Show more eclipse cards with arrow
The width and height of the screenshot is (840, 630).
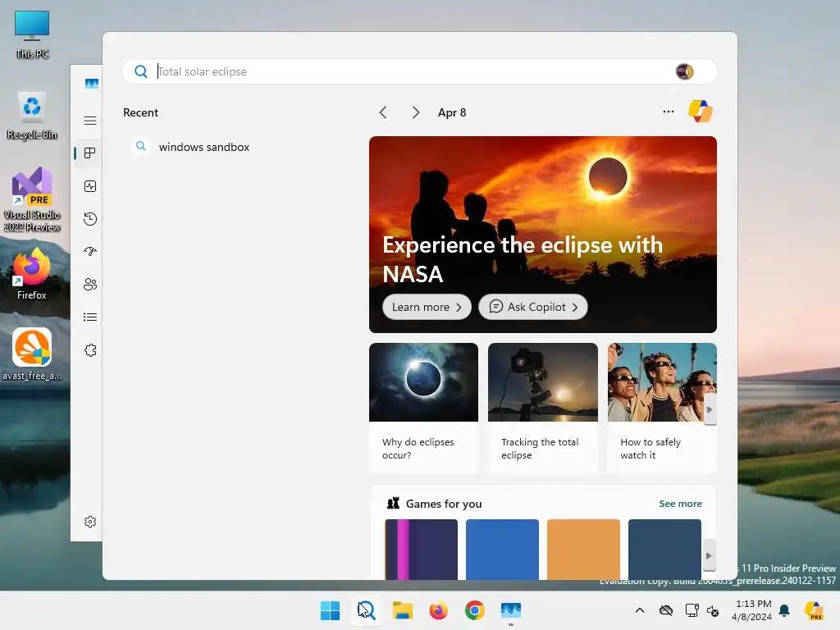[710, 410]
